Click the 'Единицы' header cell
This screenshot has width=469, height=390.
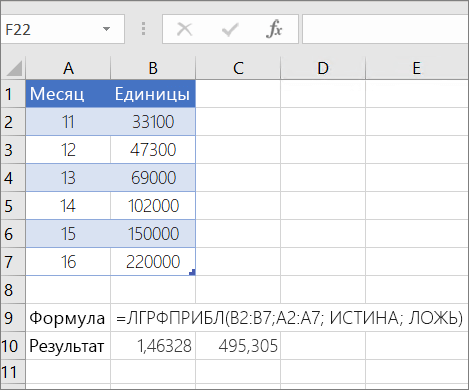tap(153, 94)
